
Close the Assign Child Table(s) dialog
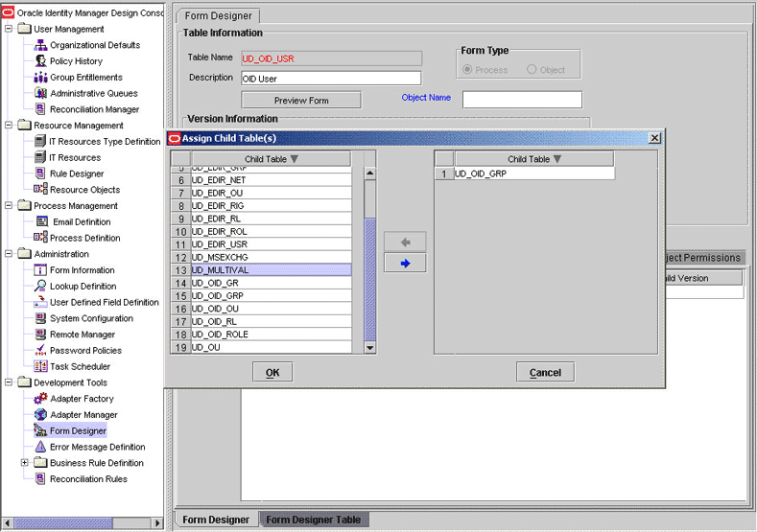pos(654,138)
